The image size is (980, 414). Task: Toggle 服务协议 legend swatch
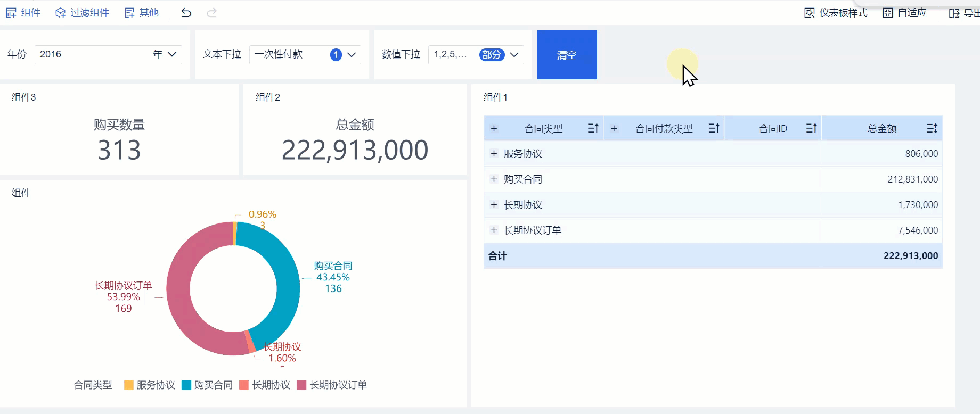(x=128, y=385)
